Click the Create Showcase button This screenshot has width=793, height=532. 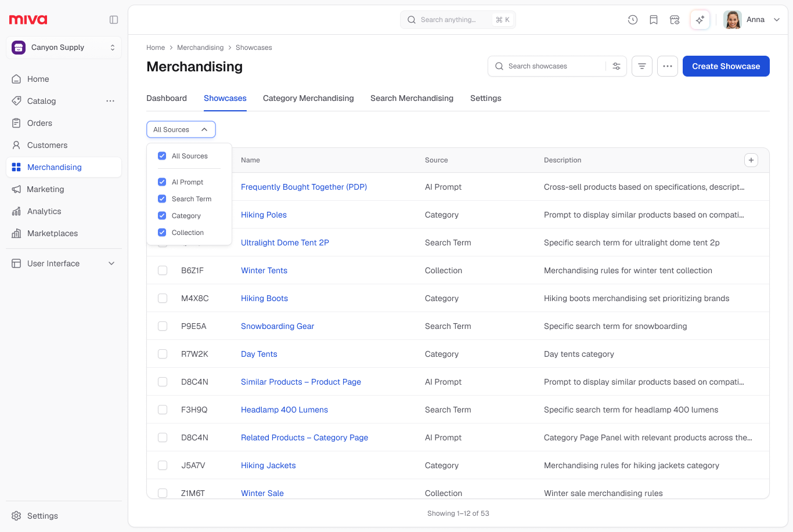point(726,66)
